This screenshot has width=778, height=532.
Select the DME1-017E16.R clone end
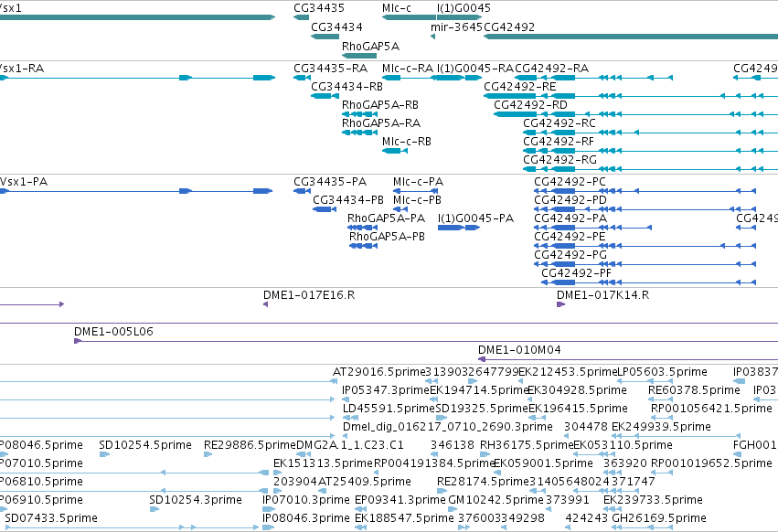(x=309, y=295)
